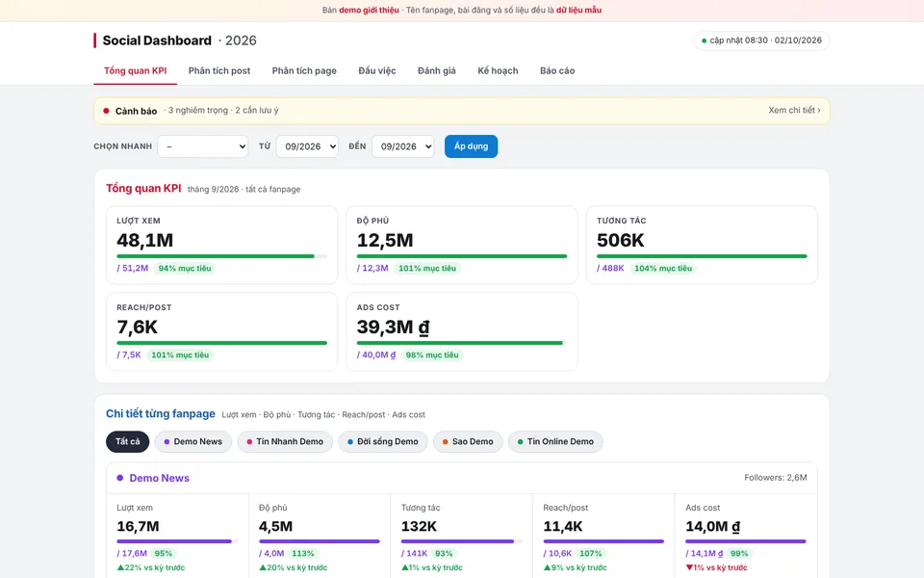This screenshot has width=924, height=578.
Task: Click Demo News 132K Tương tác value
Action: 419,526
